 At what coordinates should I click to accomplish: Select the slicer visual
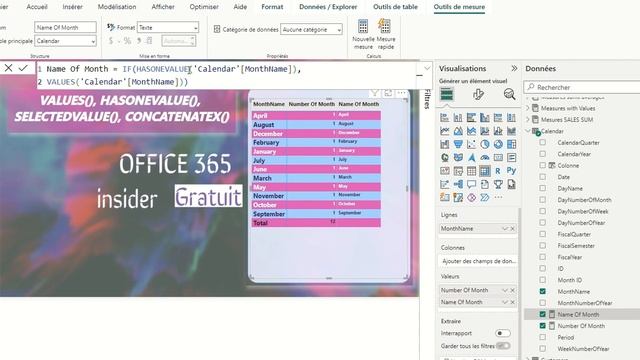click(458, 171)
